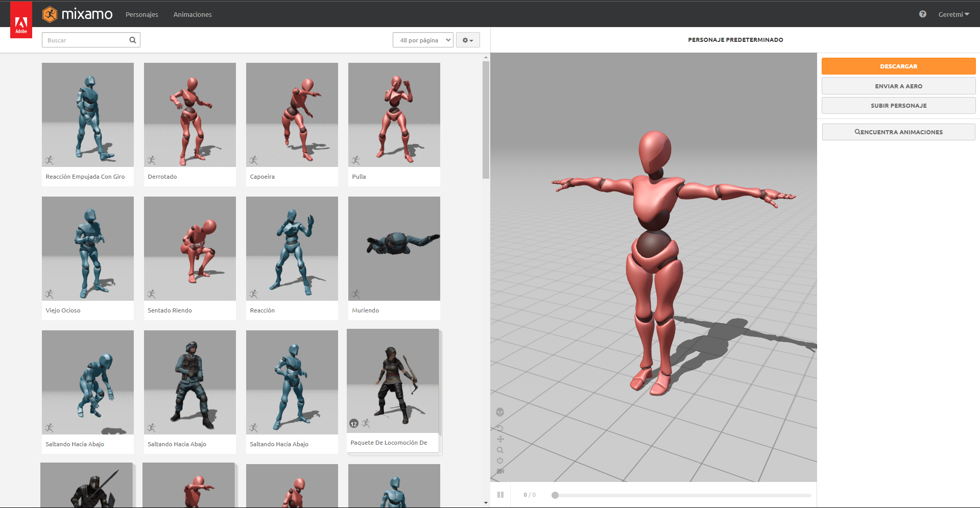Click the timeline slider handle
The image size is (980, 508).
[555, 495]
